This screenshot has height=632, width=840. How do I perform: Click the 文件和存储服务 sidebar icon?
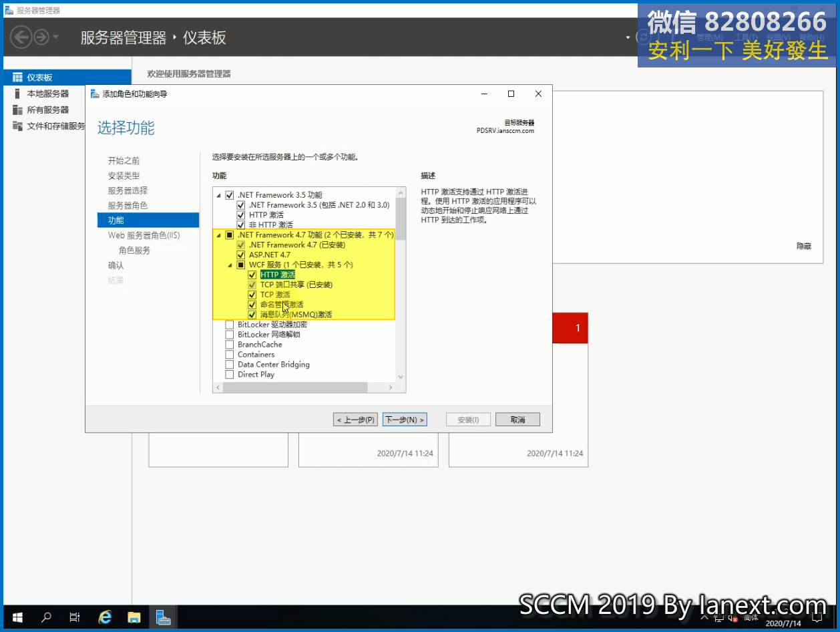(17, 126)
